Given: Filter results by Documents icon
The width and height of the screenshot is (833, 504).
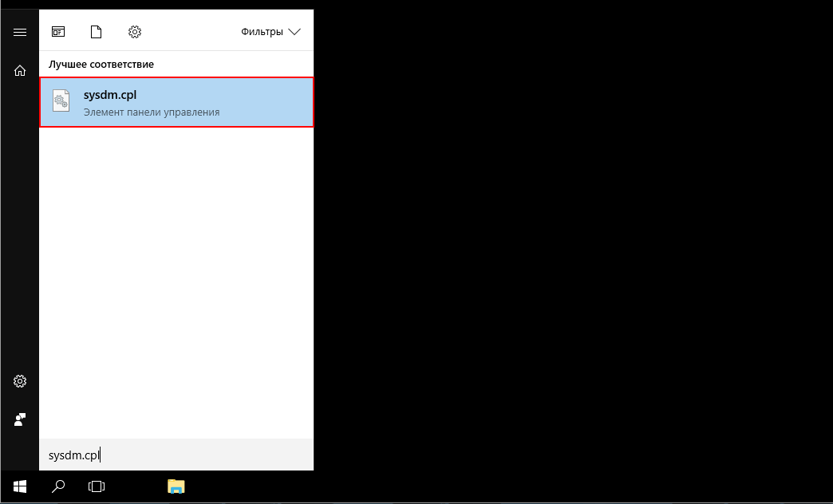Looking at the screenshot, I should coord(97,32).
